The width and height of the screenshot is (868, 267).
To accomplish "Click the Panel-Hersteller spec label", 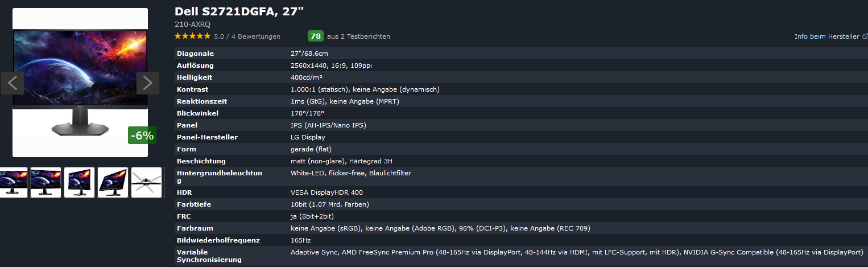I will [x=207, y=137].
